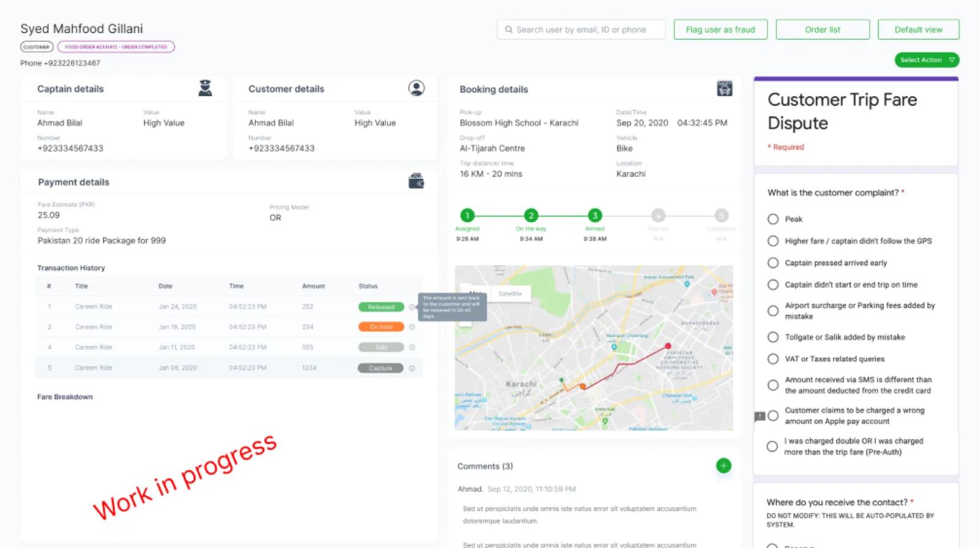Select Captain pressed arrived early option
This screenshot has height=548, width=980.
tap(773, 263)
